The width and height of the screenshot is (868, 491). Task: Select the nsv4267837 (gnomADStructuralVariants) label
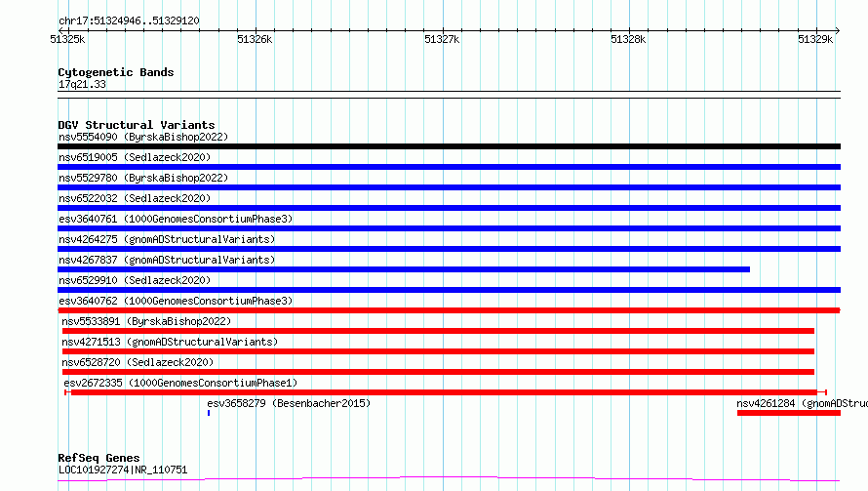[167, 260]
